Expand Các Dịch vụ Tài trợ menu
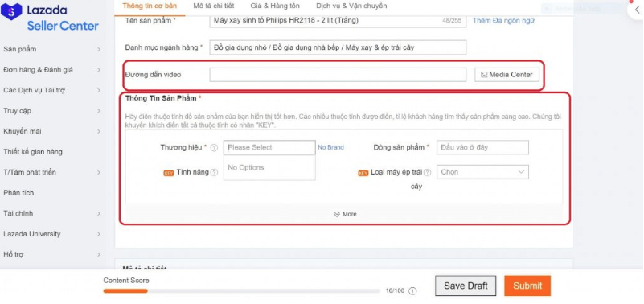The image size is (644, 304). 51,90
